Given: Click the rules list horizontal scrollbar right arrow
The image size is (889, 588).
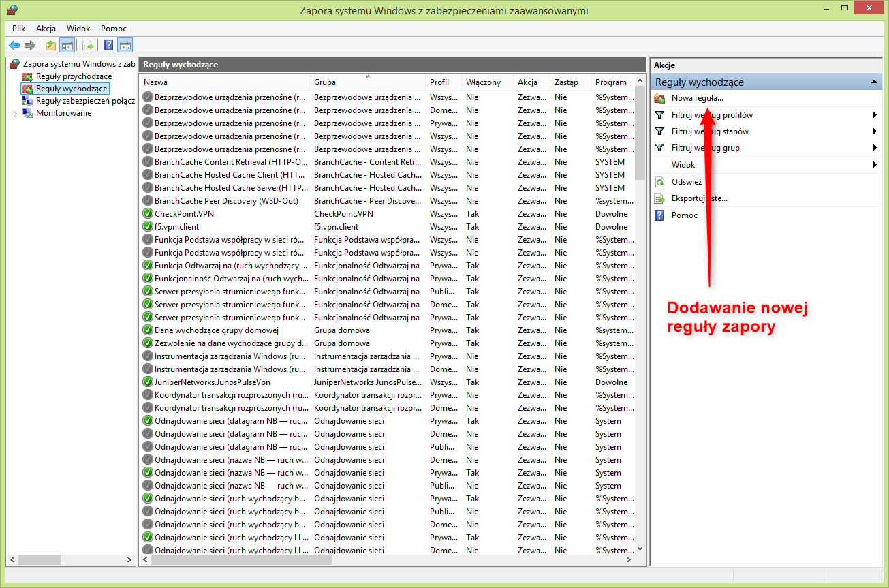Looking at the screenshot, I should 629,560.
